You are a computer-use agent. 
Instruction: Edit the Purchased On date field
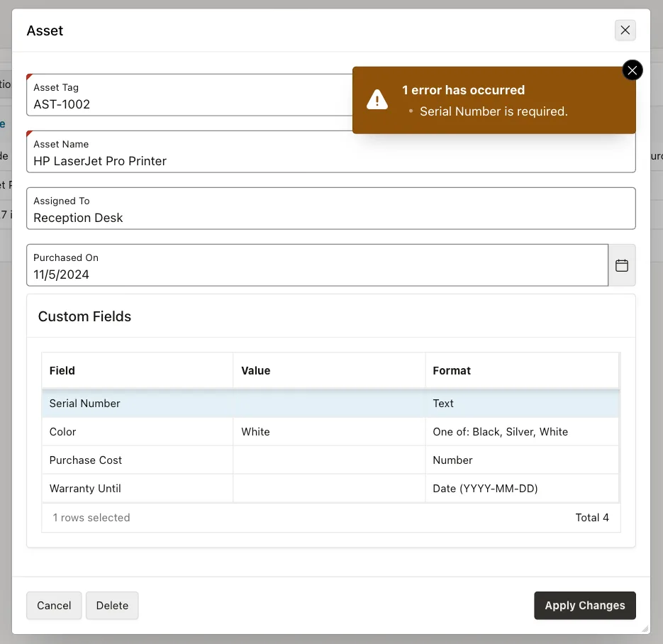pyautogui.click(x=317, y=265)
